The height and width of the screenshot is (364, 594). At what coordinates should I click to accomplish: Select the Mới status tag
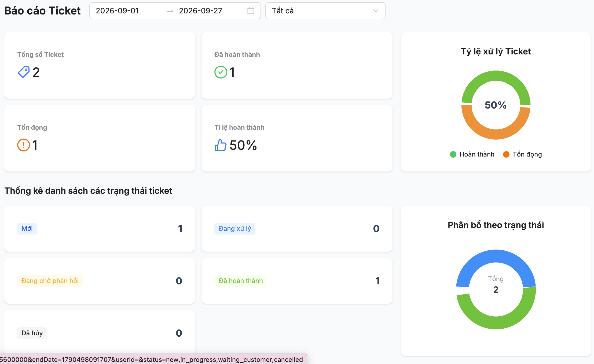point(27,229)
